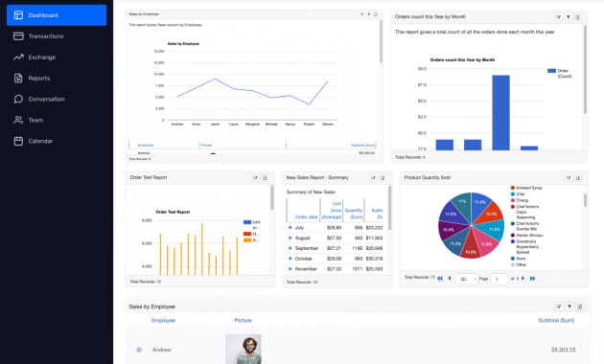This screenshot has width=604, height=364.
Task: Expand the September row in sales summary
Action: coord(290,248)
